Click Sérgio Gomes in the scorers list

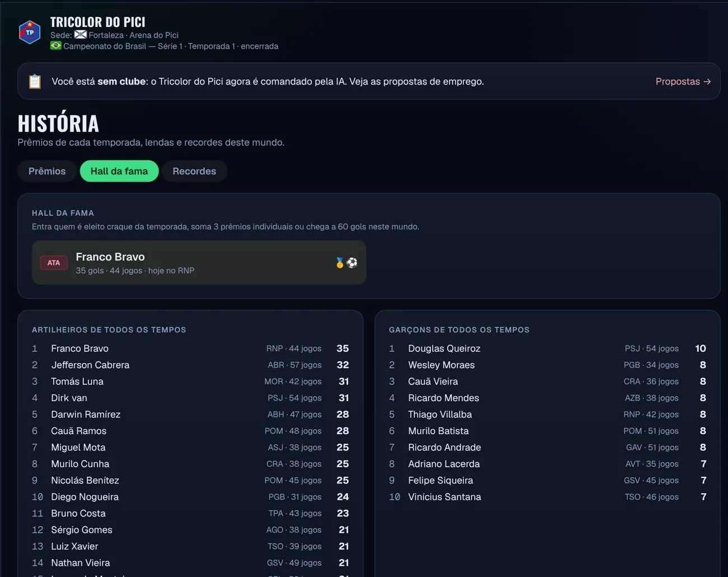(x=190, y=530)
